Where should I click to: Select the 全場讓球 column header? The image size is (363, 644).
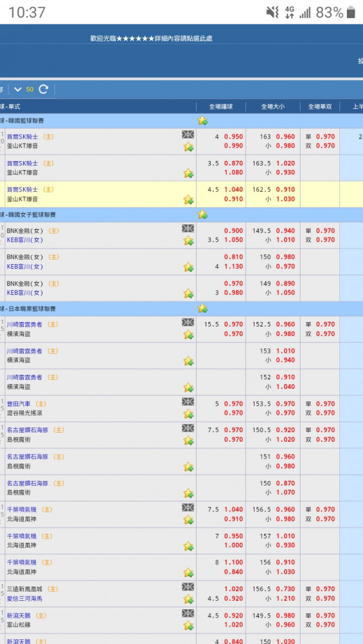pos(221,107)
